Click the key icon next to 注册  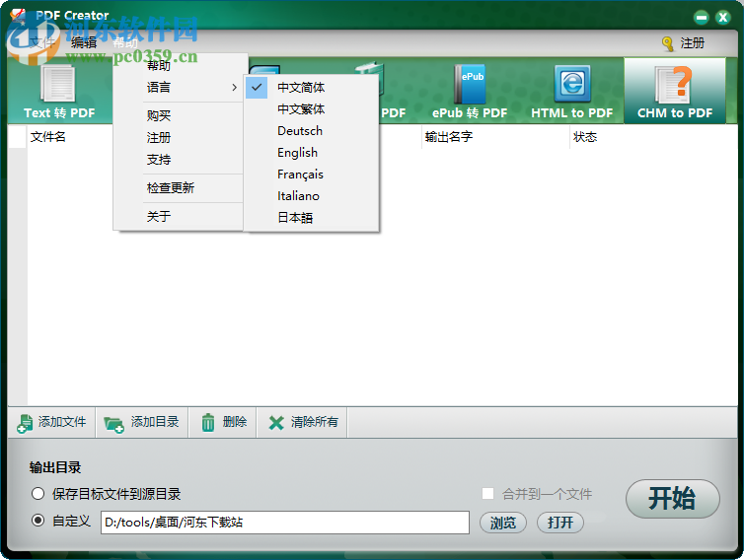[668, 43]
